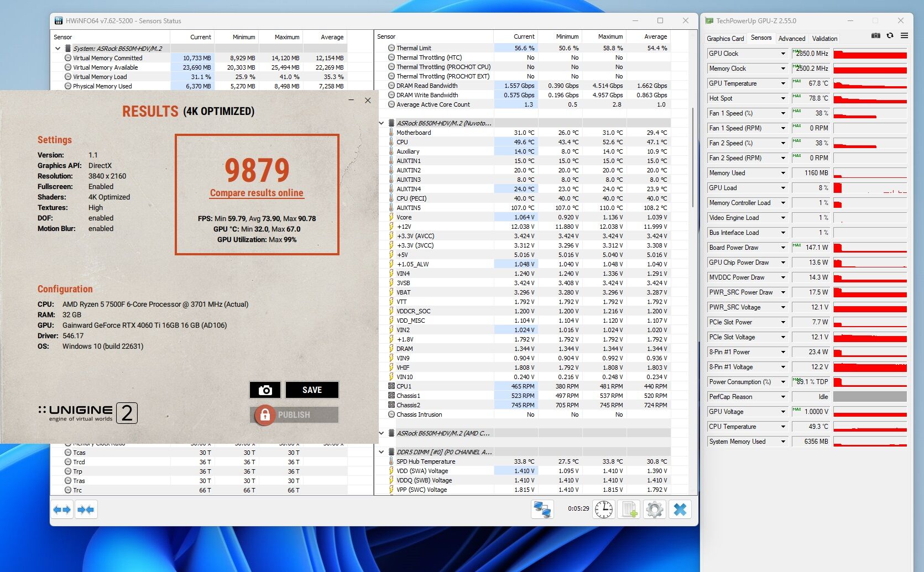Click the SPD Hub Temperature thermometer icon
Screen dimensions: 924x572
point(391,461)
